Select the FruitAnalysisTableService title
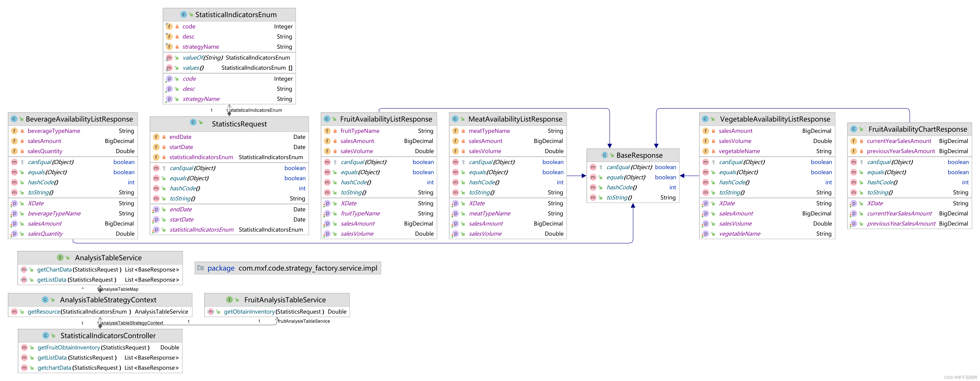This screenshot has height=381, width=980. point(285,300)
